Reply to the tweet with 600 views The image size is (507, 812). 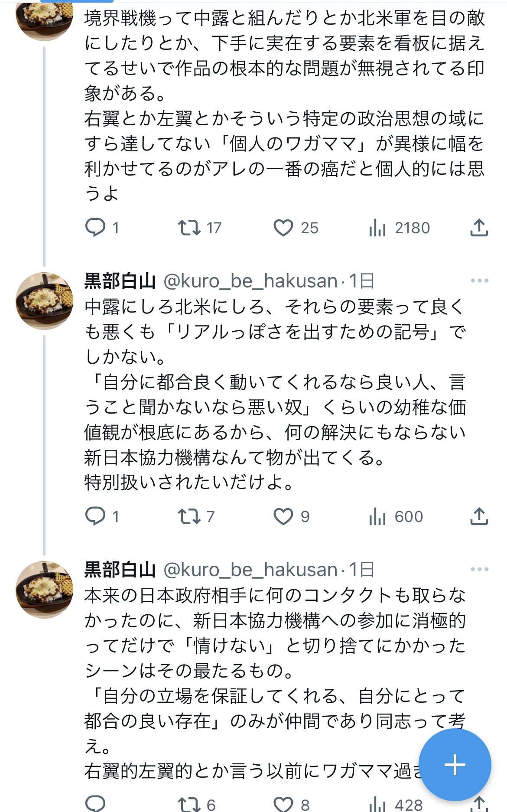point(95,516)
